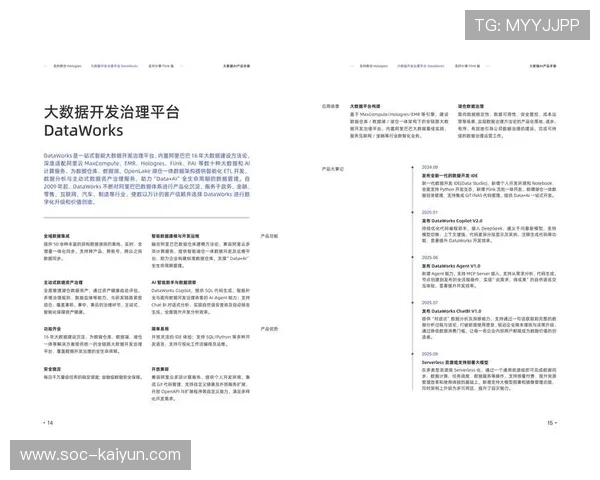Click the '大数据AI产品手册' label on the left page
The height and width of the screenshot is (480, 600).
click(x=236, y=66)
